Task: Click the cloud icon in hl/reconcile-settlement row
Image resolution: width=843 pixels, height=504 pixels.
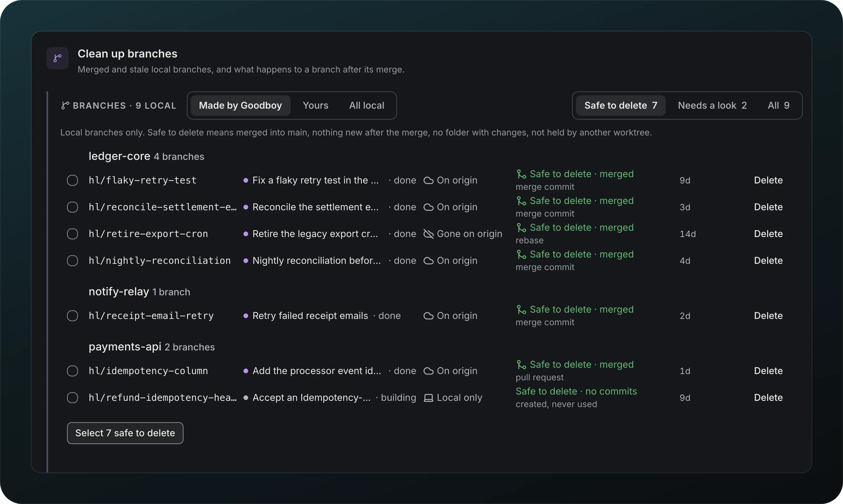Action: (429, 207)
